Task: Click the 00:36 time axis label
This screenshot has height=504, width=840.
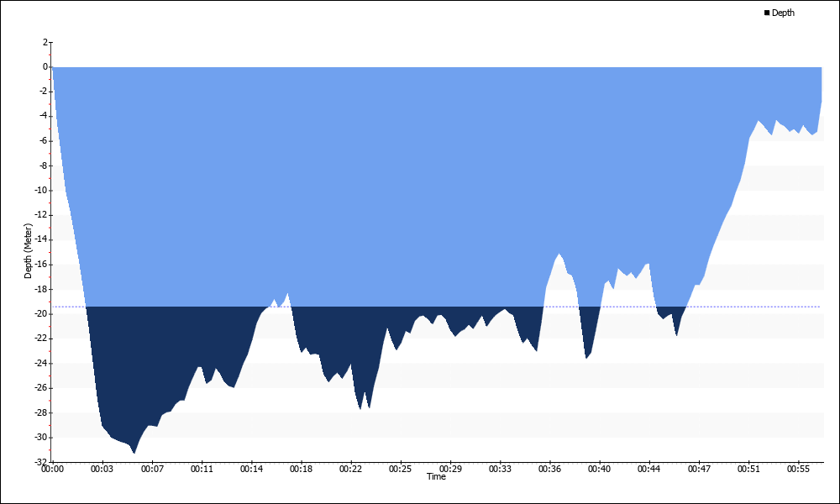Action: click(549, 470)
